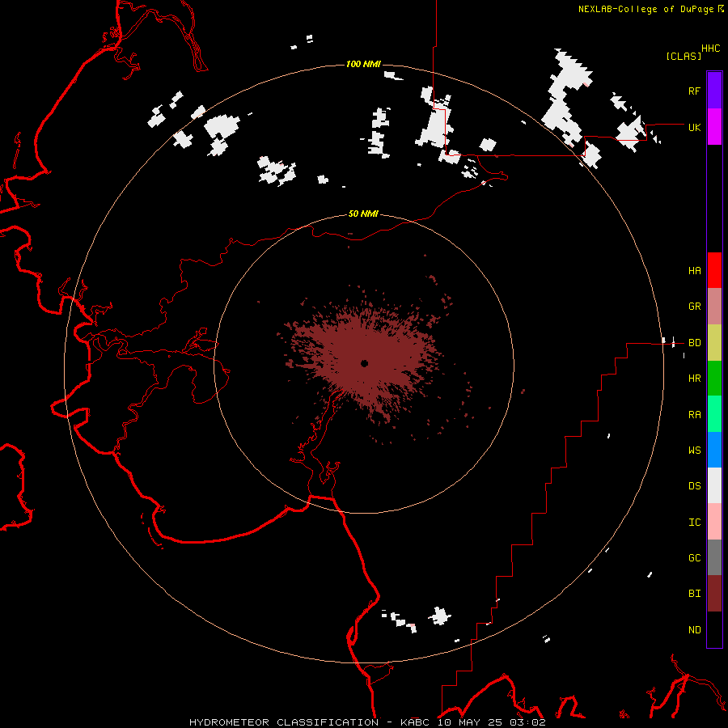
Task: Select the salmon GR legend color block
Action: (x=714, y=307)
